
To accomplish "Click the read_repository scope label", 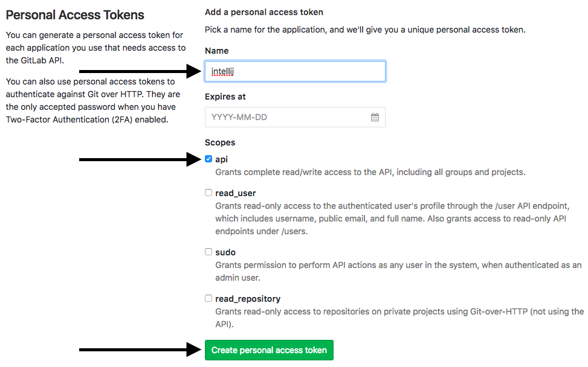I will coord(248,299).
